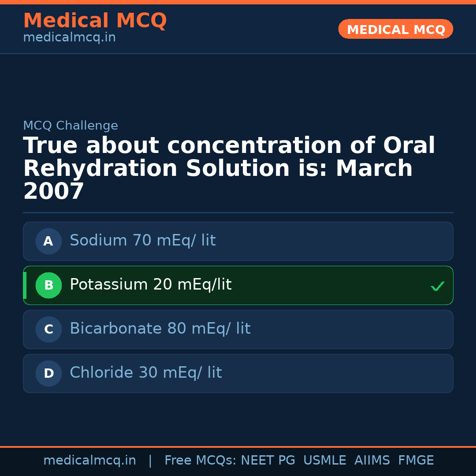Click the 'MCQ Challenge' label
This screenshot has height=476, width=476.
click(x=71, y=126)
